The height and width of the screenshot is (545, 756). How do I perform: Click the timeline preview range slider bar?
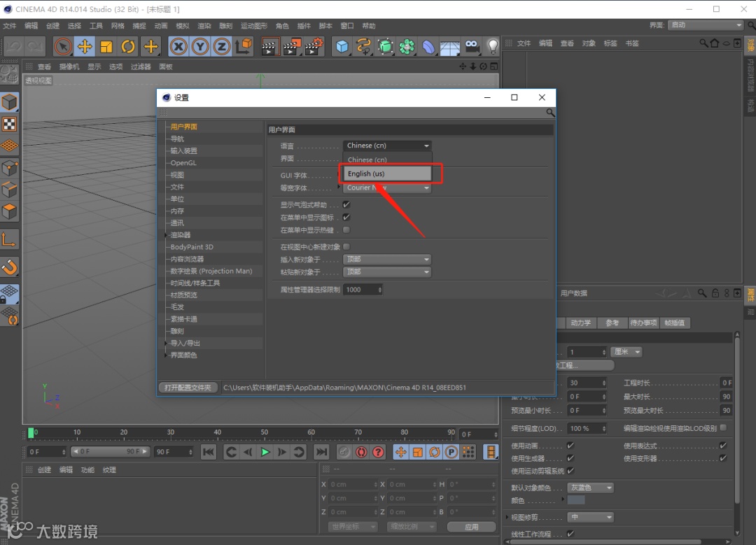(110, 451)
